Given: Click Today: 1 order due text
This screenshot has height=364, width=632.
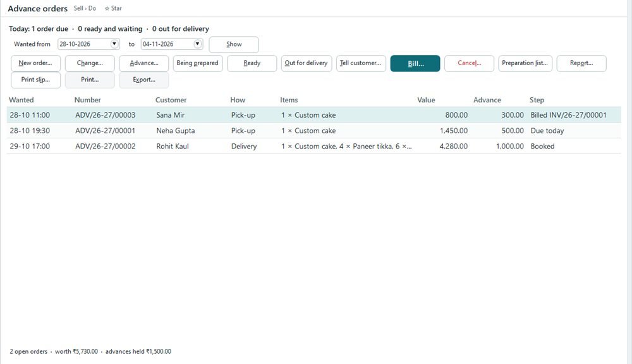Looking at the screenshot, I should [x=39, y=28].
